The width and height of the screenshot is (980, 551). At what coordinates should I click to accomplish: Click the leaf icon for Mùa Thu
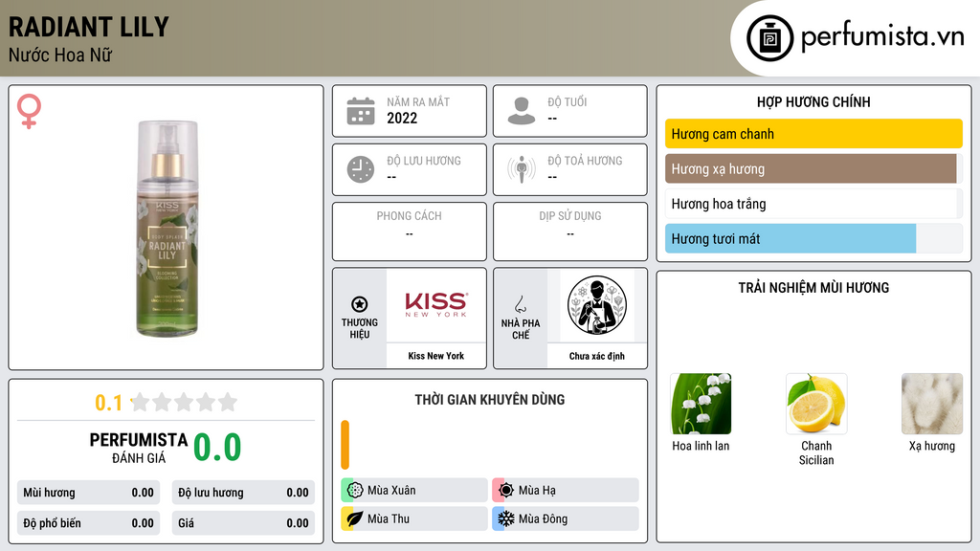(x=354, y=518)
